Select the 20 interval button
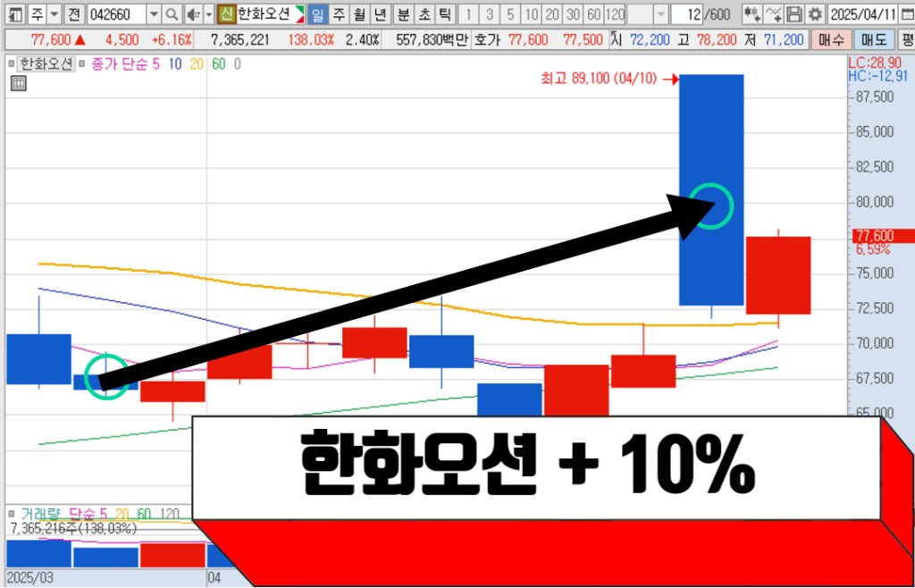 tap(551, 14)
